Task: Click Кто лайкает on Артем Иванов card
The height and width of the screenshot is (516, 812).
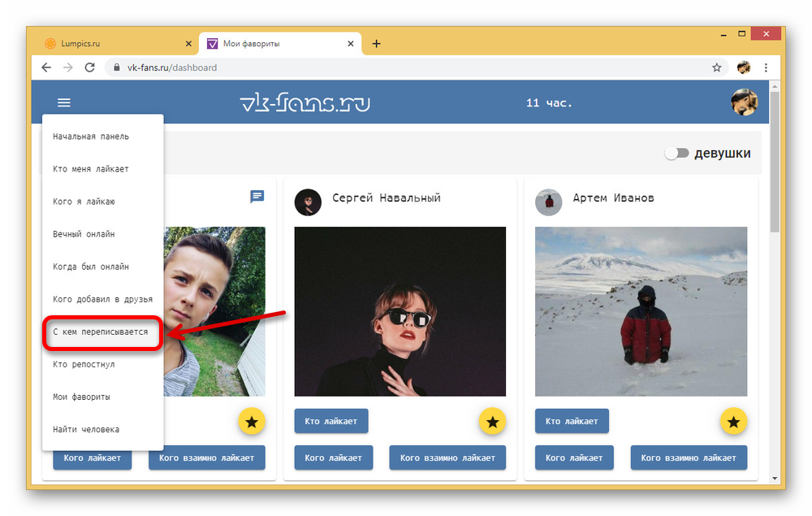Action: 572,421
